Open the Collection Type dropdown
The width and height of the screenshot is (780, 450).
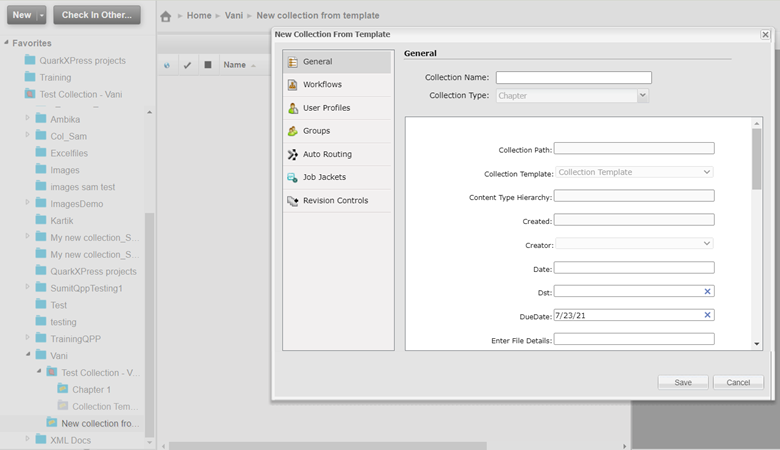pos(643,95)
